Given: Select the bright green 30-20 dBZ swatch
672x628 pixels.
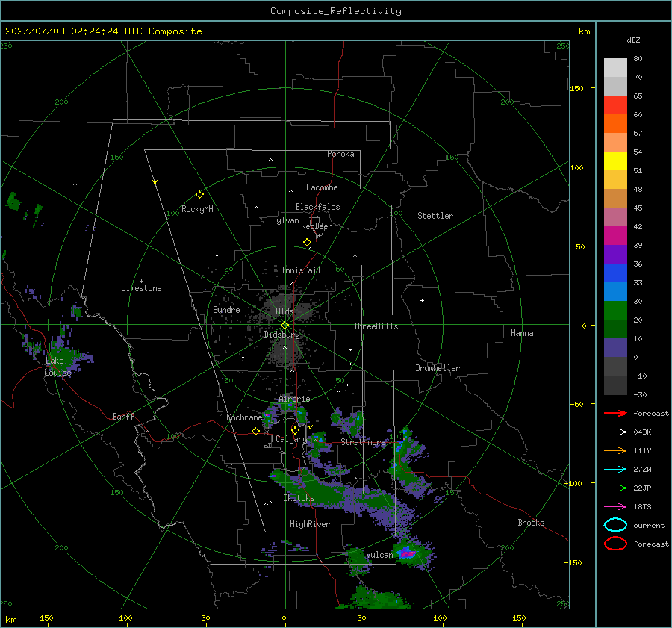Looking at the screenshot, I should coord(615,311).
